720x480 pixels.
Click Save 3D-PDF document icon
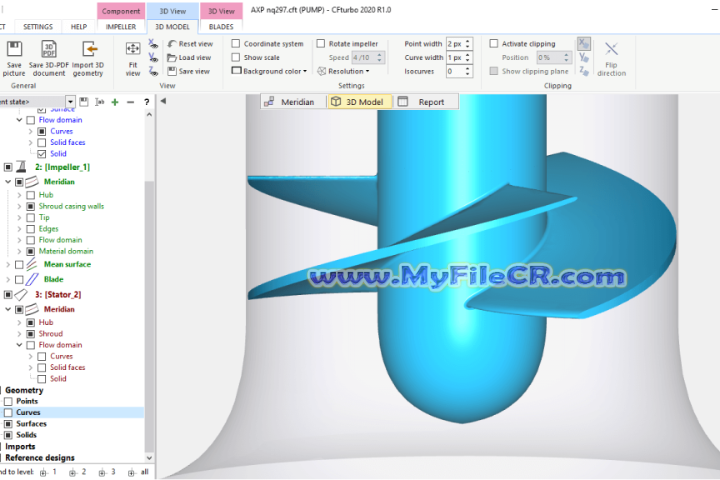49,49
